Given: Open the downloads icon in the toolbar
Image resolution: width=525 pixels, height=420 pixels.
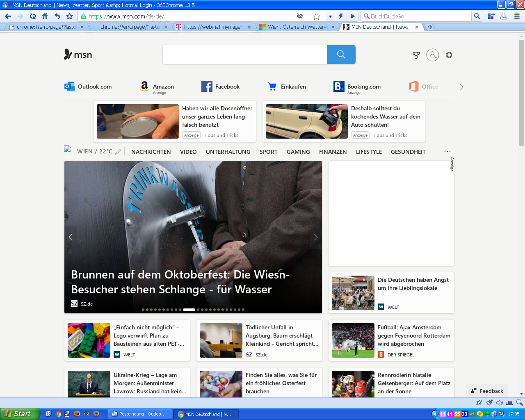Looking at the screenshot, I should tap(504, 16).
